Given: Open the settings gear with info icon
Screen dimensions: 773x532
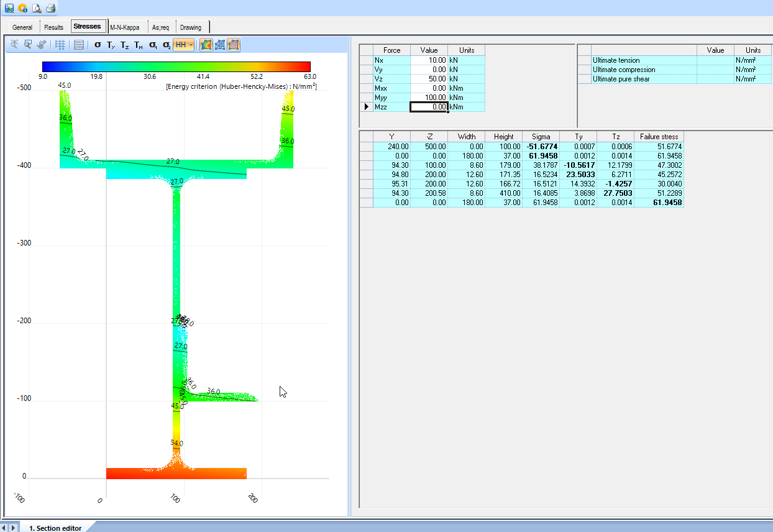Looking at the screenshot, I should point(23,8).
